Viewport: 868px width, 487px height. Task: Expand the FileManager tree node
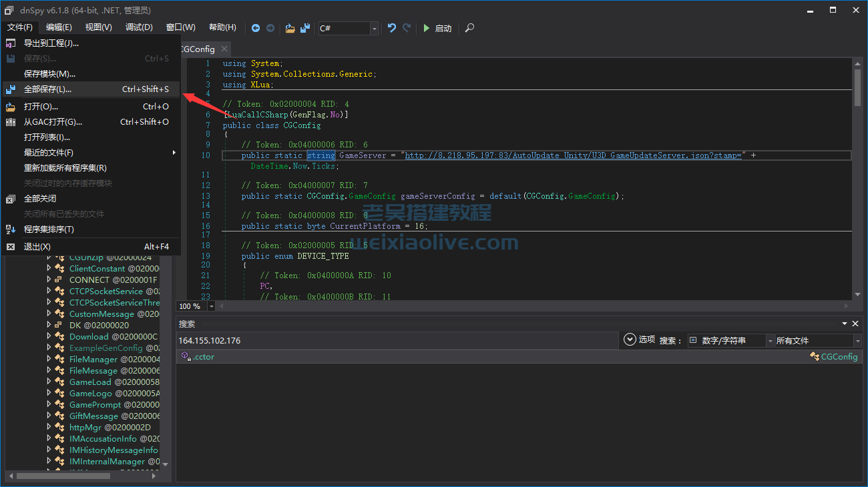49,359
